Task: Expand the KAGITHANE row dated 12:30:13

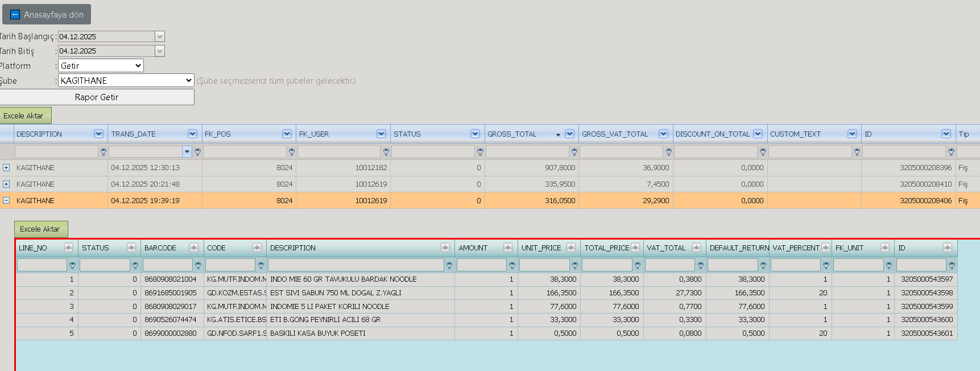Action: [6, 167]
